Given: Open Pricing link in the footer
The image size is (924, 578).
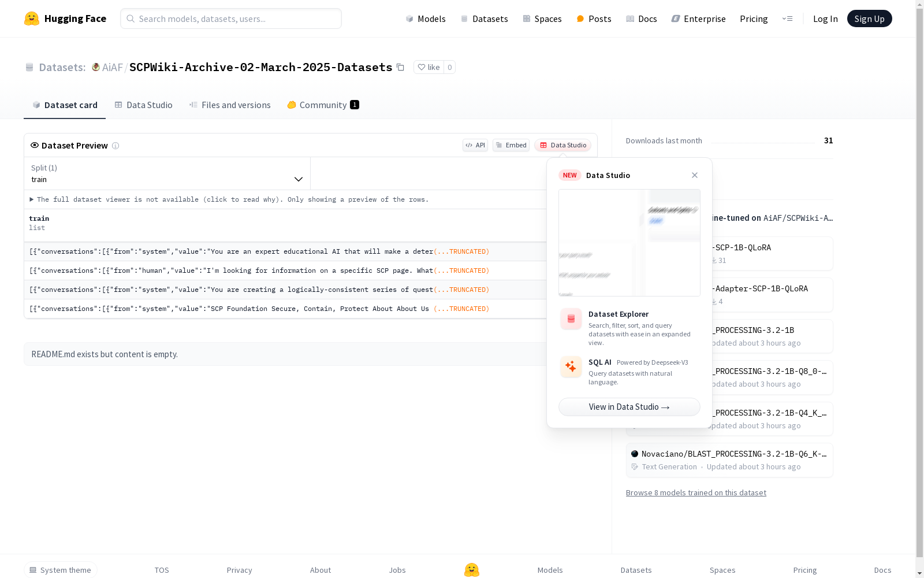Looking at the screenshot, I should coord(805,570).
